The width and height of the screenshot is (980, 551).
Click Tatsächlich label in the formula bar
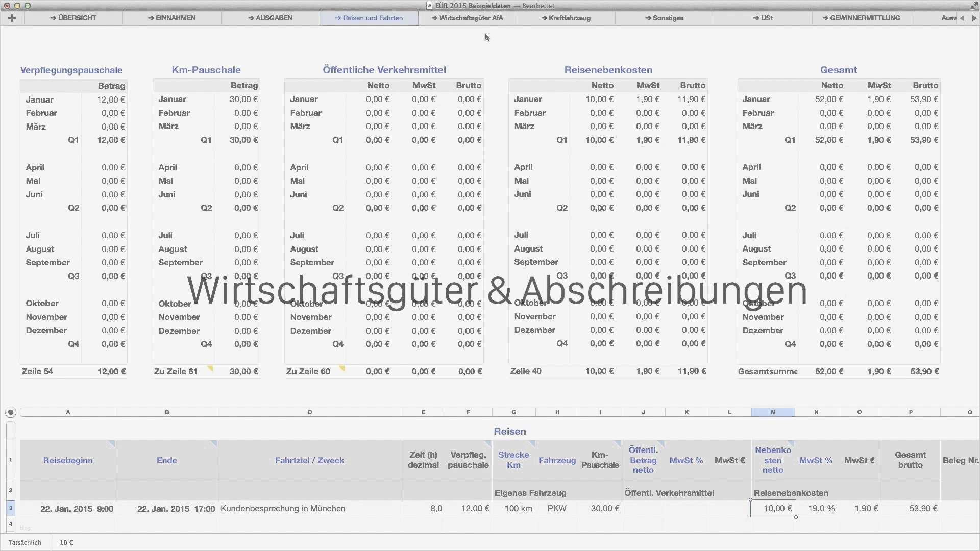[x=24, y=542]
